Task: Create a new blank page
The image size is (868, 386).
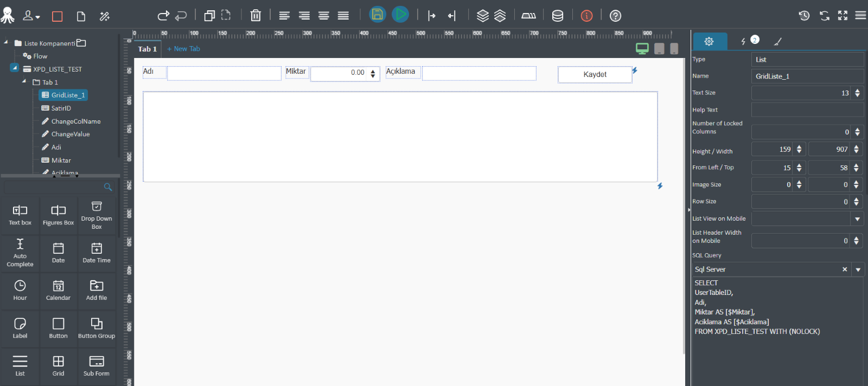Action: [81, 16]
